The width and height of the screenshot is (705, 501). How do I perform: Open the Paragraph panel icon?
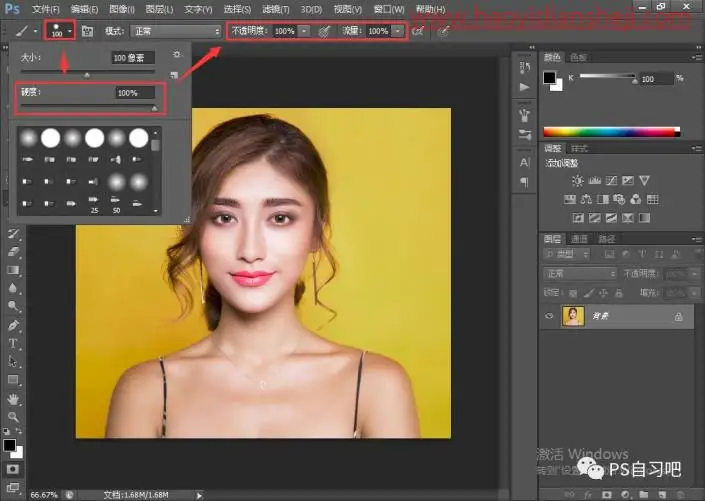pos(524,182)
